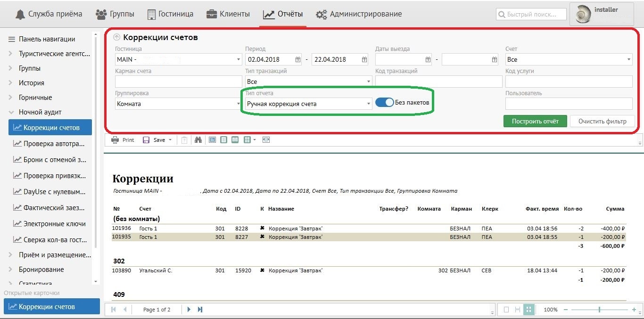Click the full screen view icon
The width and height of the screenshot is (644, 319).
click(x=266, y=140)
